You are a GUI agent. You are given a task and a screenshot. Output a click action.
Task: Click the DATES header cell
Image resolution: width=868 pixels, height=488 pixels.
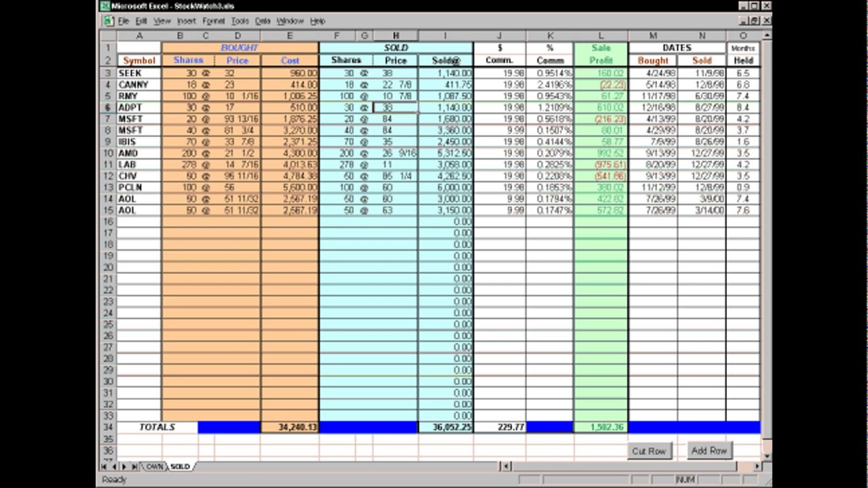click(677, 48)
